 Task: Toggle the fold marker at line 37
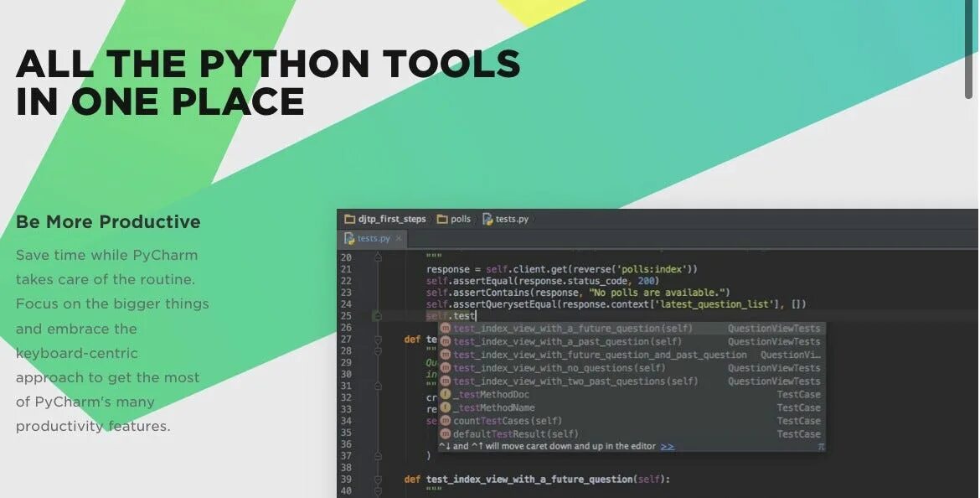tap(378, 456)
